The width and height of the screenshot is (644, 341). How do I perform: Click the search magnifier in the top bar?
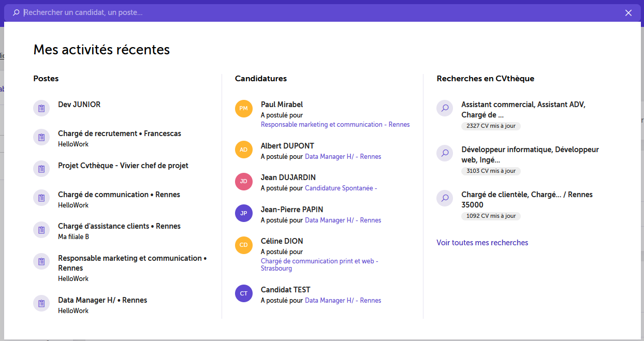click(x=16, y=12)
